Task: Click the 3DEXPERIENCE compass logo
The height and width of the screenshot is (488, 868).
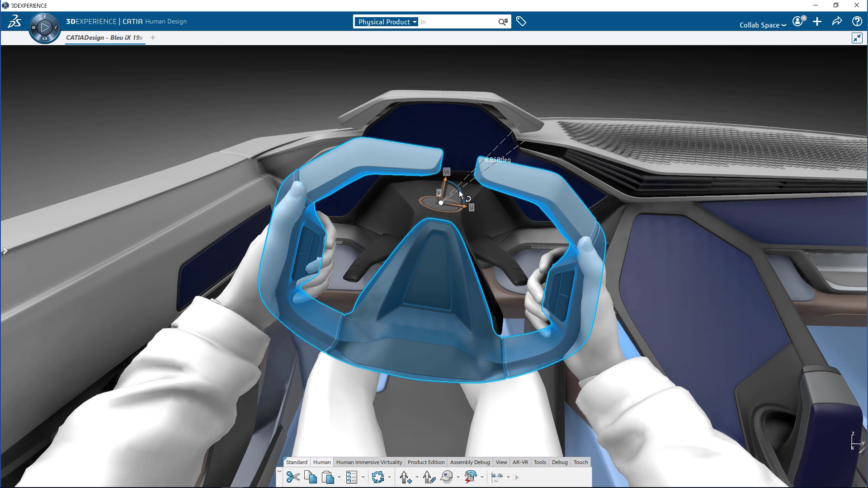Action: point(44,28)
